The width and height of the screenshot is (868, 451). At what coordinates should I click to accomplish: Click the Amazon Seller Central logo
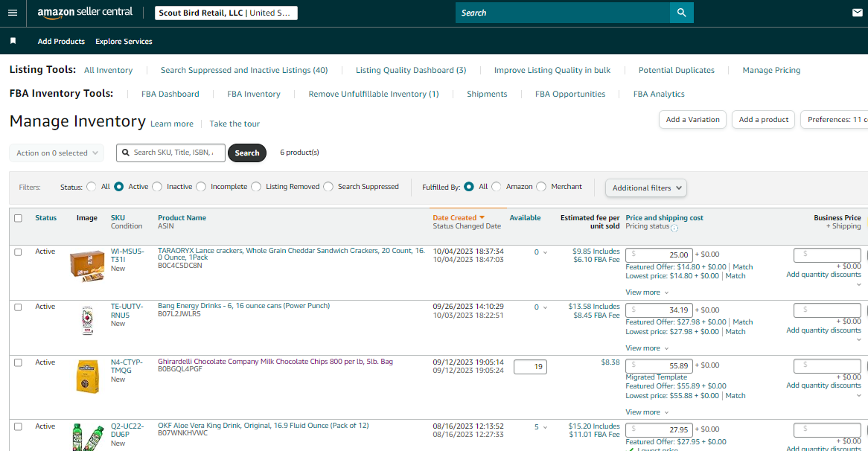86,13
